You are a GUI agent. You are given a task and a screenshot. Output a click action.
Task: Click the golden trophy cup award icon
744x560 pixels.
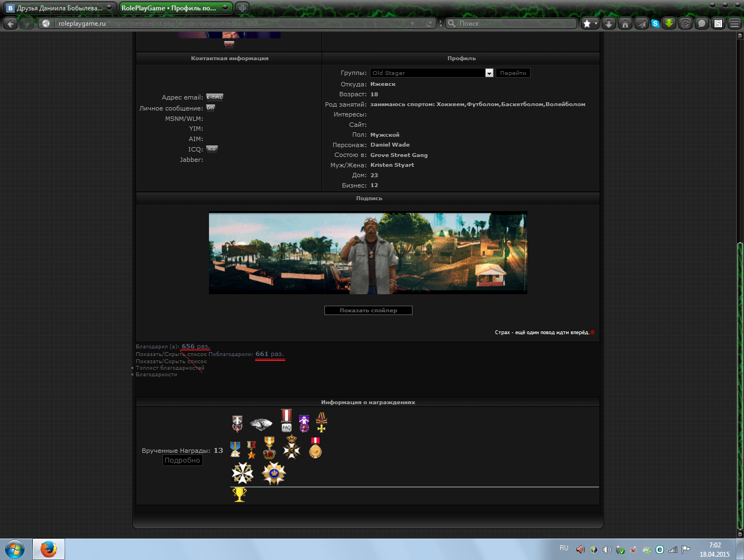[239, 494]
